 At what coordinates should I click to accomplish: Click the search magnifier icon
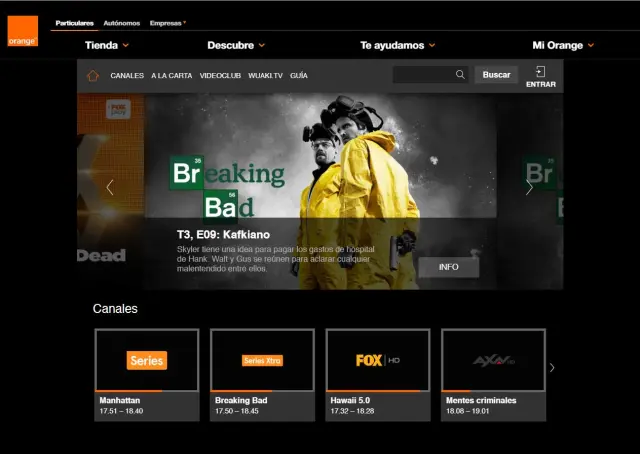point(460,75)
